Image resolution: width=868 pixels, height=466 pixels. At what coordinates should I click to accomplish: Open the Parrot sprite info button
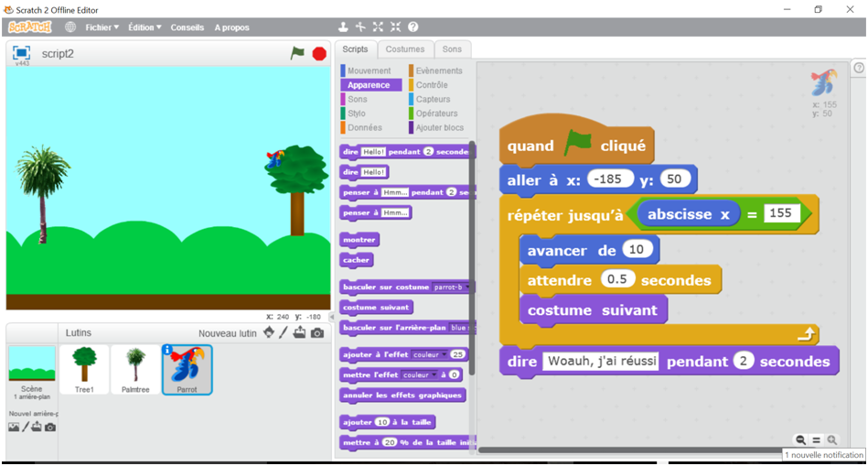167,350
